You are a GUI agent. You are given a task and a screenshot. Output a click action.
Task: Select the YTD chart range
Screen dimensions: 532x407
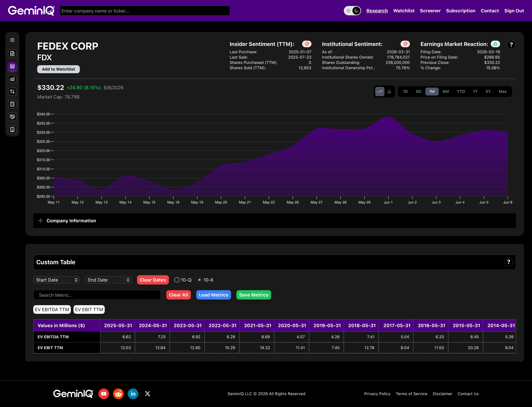pyautogui.click(x=461, y=92)
